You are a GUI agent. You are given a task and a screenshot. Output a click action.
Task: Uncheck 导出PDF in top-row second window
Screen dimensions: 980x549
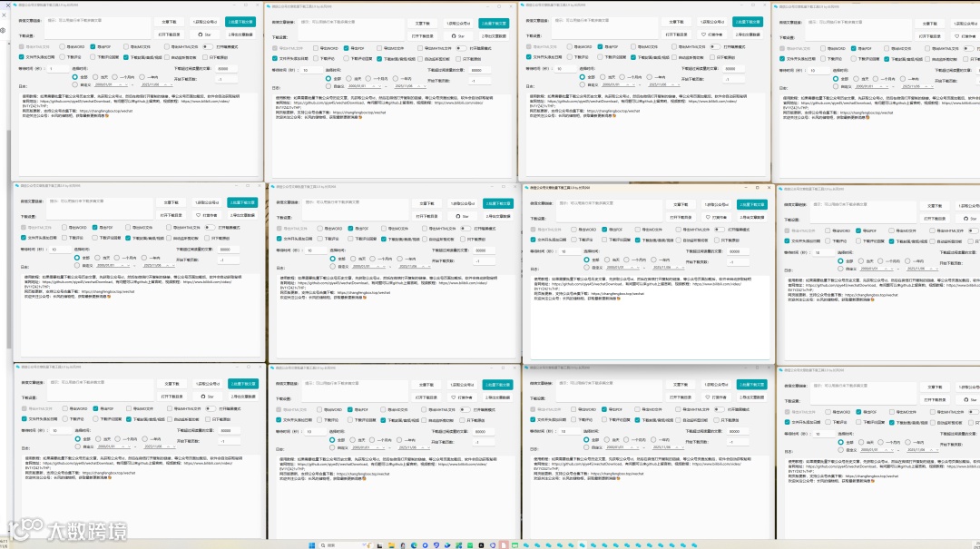pyautogui.click(x=347, y=48)
